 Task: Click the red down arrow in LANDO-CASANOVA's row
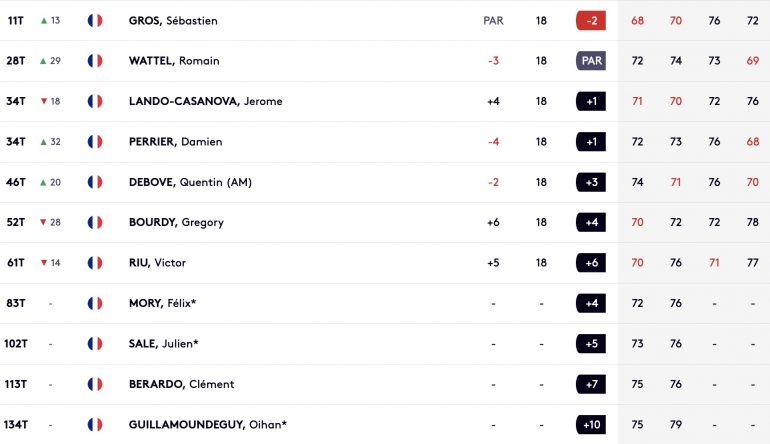[44, 101]
